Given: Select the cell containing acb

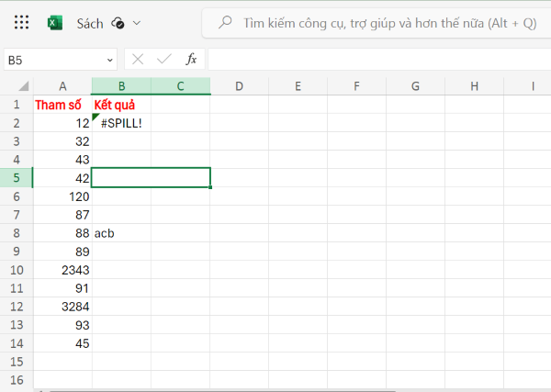Looking at the screenshot, I should click(x=121, y=233).
